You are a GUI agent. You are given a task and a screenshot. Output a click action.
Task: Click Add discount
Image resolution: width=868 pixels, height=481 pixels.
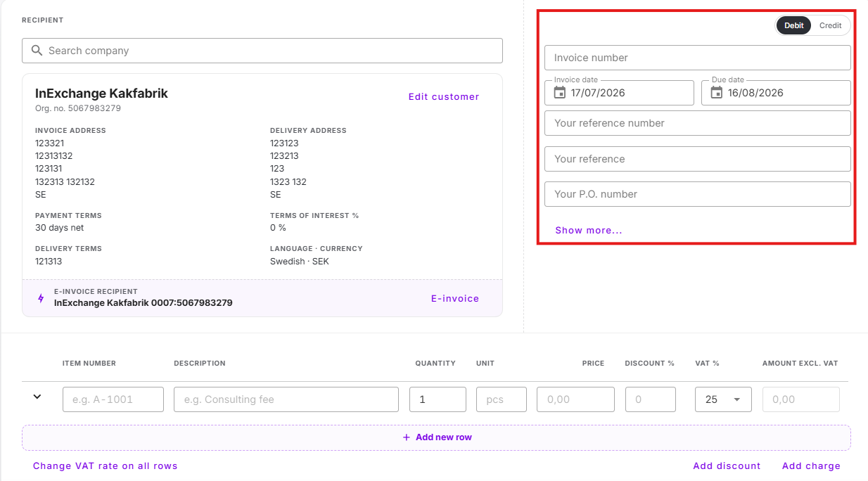[x=727, y=466]
